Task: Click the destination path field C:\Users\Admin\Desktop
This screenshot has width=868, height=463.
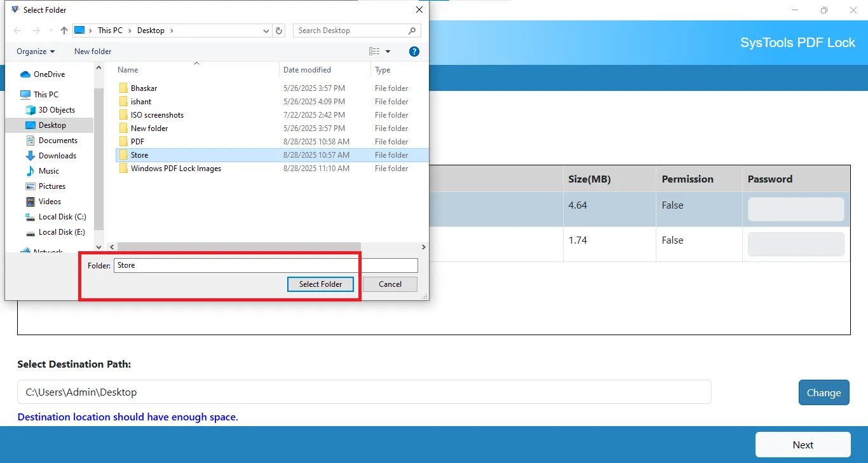Action: click(364, 392)
